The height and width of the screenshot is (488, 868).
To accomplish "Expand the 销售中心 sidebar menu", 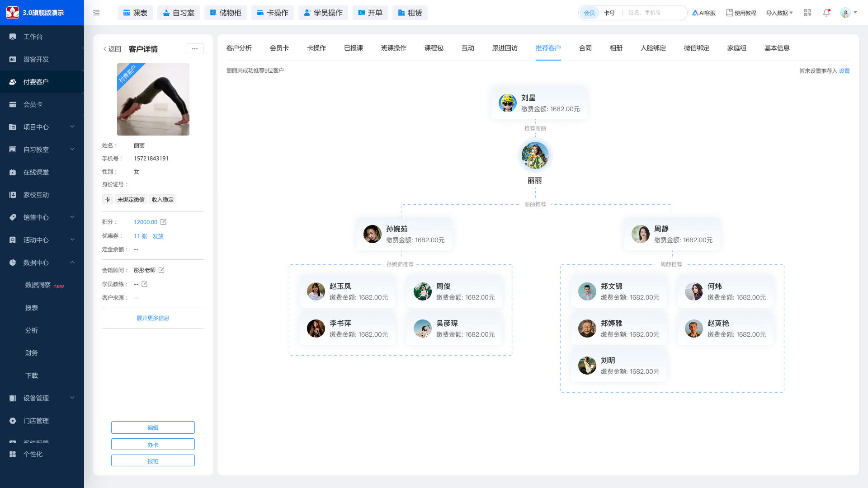I will (x=42, y=217).
